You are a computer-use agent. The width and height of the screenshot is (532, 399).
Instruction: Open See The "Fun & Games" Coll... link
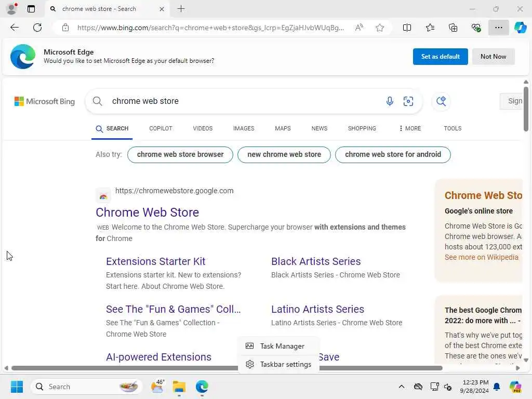click(173, 310)
